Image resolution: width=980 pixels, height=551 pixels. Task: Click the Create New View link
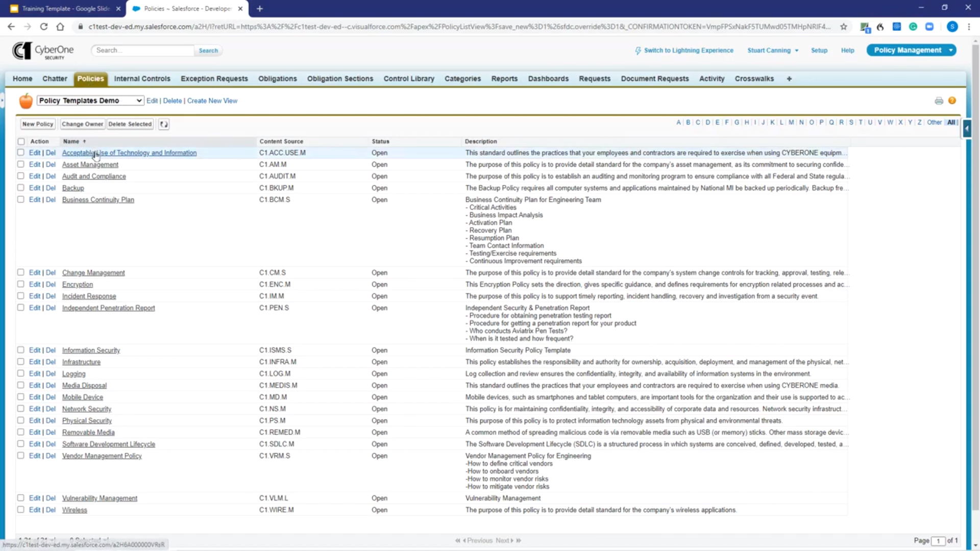pyautogui.click(x=212, y=101)
